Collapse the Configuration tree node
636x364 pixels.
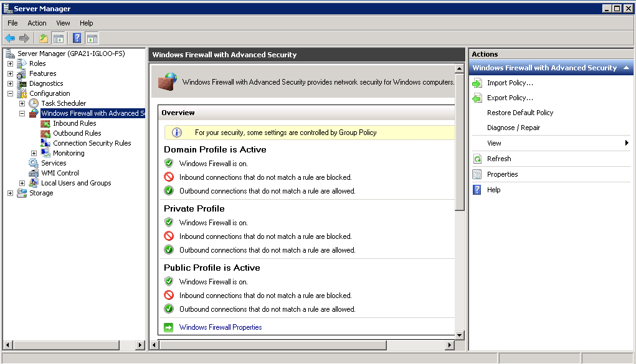tap(9, 93)
